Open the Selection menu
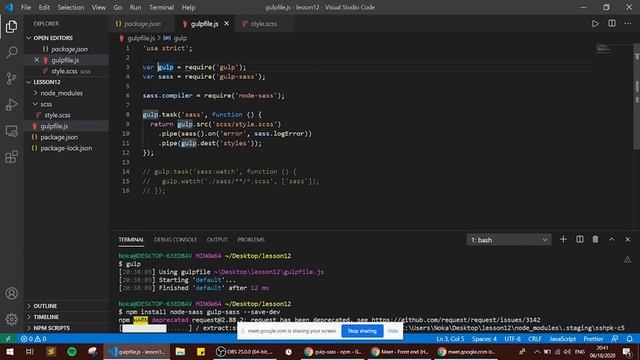 71,7
